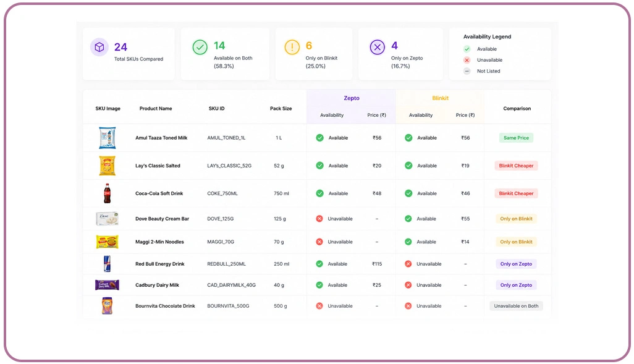Screen dimensions: 634x364
Task: Click the Blinkit Availability sub-header
Action: pyautogui.click(x=421, y=116)
